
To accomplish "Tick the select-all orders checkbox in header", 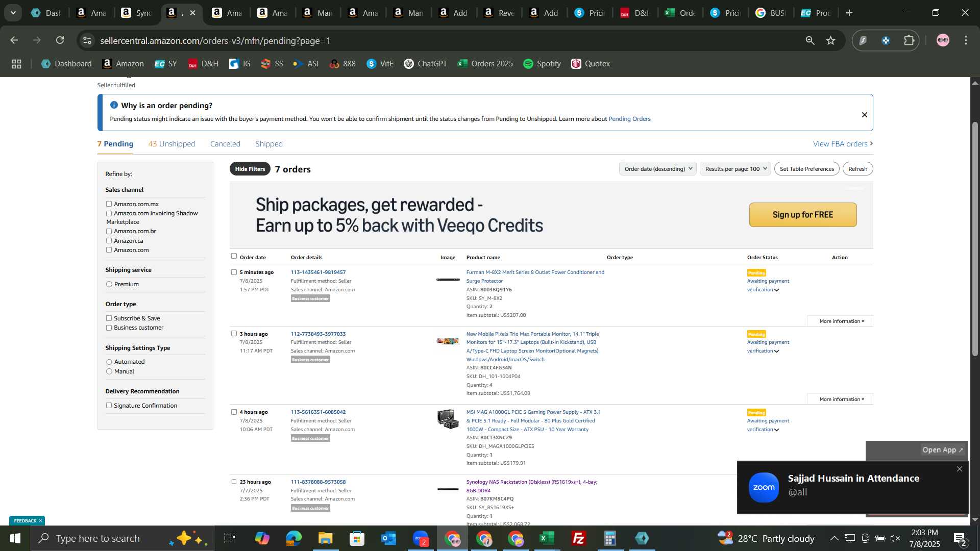I will pos(234,256).
